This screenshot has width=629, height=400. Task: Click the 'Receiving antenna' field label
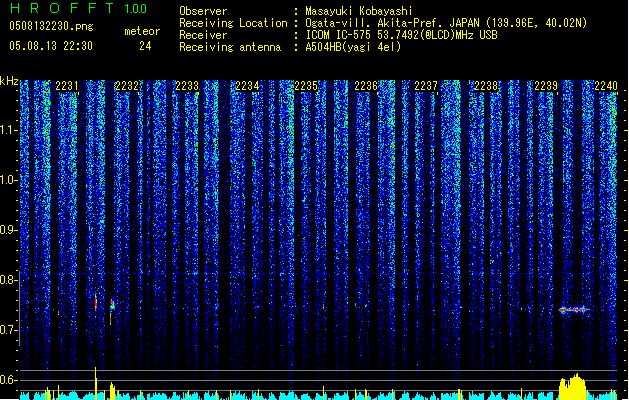tap(230, 47)
